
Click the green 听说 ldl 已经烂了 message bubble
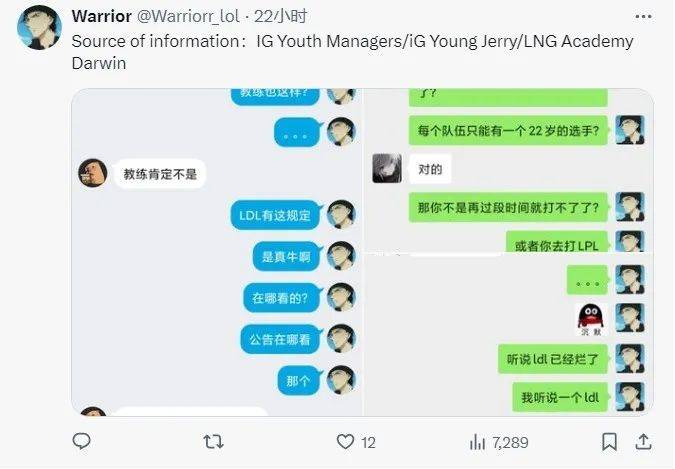tap(553, 359)
